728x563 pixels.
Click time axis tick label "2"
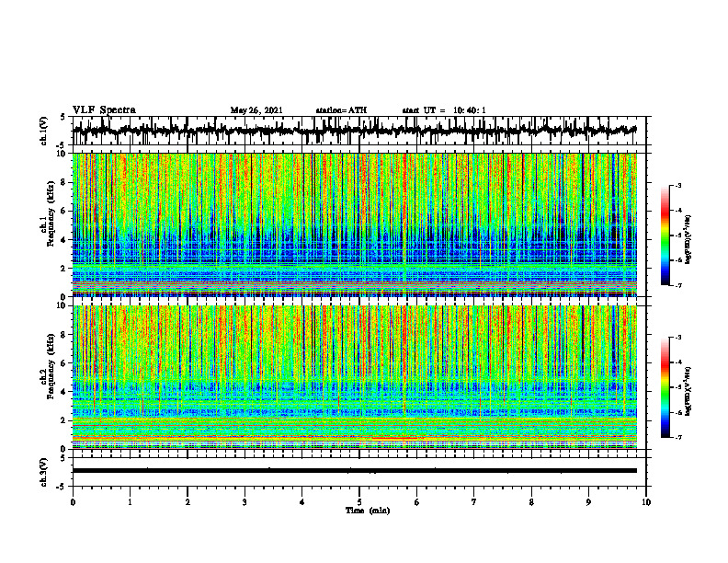pyautogui.click(x=188, y=502)
